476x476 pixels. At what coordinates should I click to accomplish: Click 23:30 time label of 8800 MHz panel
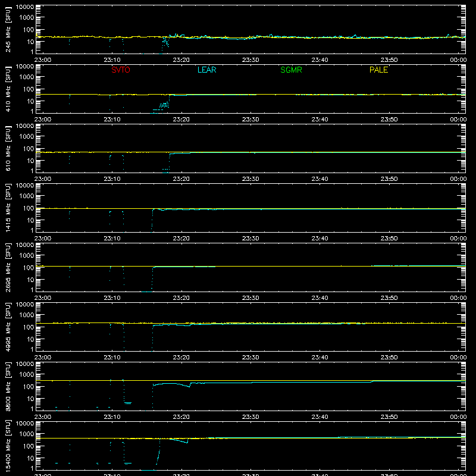click(250, 417)
